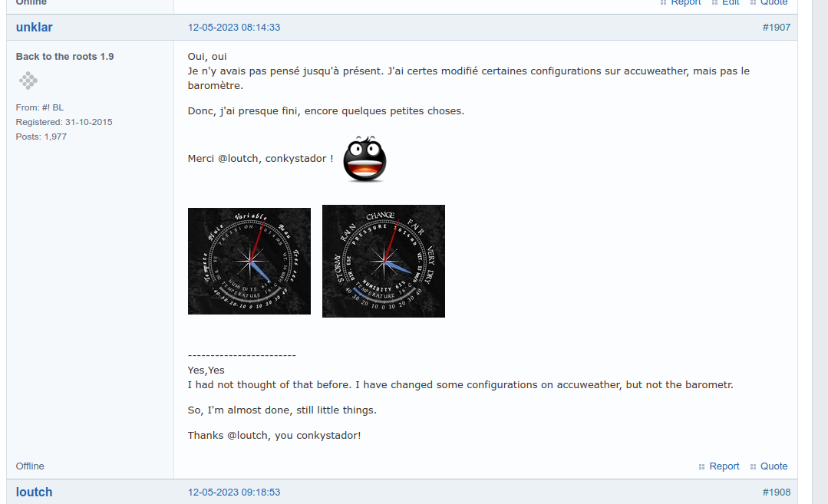
Task: Quote unklar's post #1907
Action: tap(774, 466)
